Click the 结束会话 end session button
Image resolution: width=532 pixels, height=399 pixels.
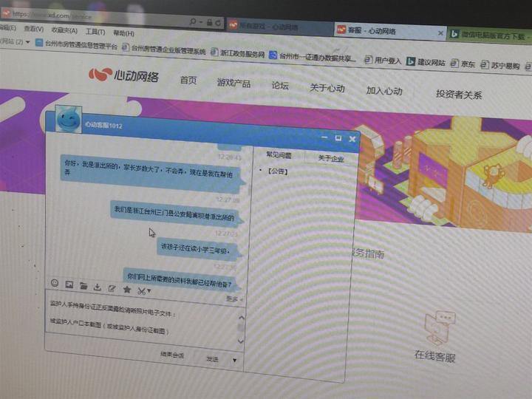tap(172, 355)
